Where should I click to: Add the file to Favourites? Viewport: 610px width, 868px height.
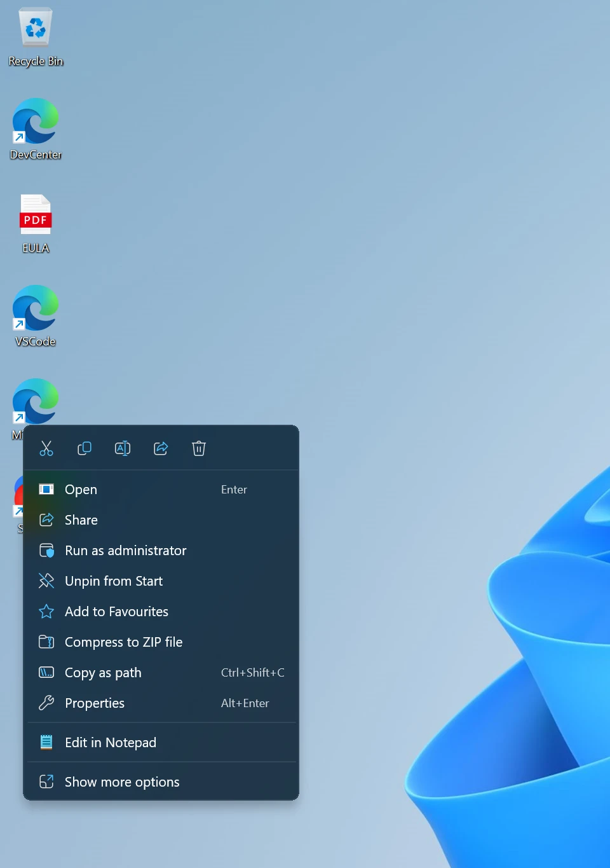[x=116, y=611]
